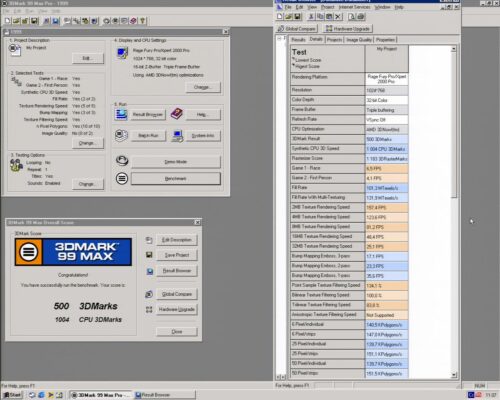Click first quick launch icon beside Start
The width and height of the screenshot is (500, 400).
pyautogui.click(x=32, y=395)
